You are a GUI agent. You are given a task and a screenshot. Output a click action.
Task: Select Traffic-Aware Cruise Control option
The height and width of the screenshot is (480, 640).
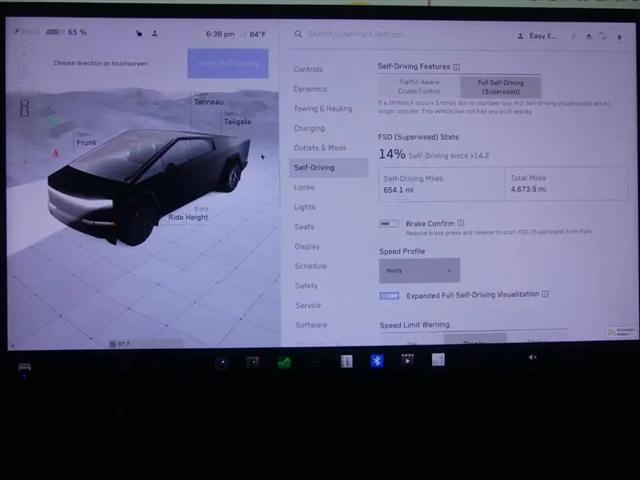coord(419,87)
